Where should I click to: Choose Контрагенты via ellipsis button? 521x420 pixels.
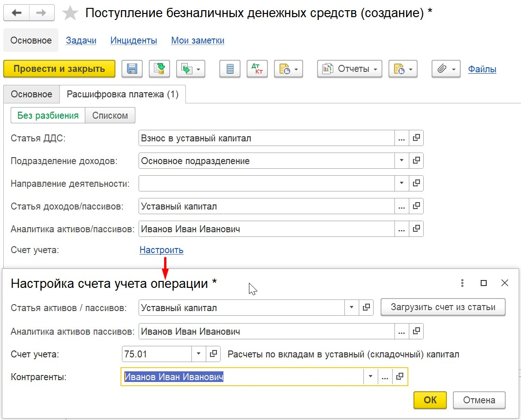tap(385, 377)
